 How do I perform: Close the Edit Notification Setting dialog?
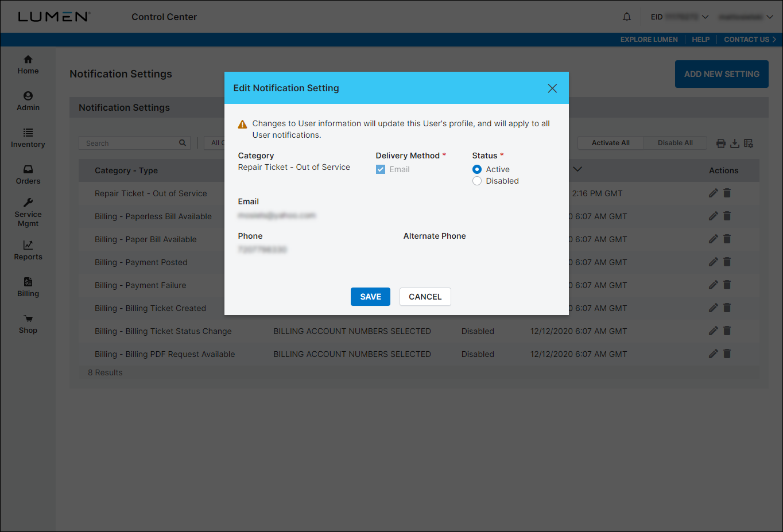[x=552, y=88]
